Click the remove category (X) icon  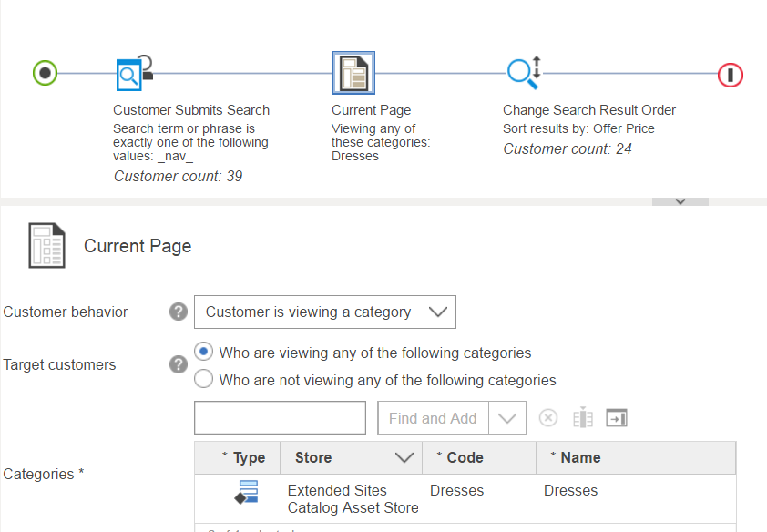[547, 418]
